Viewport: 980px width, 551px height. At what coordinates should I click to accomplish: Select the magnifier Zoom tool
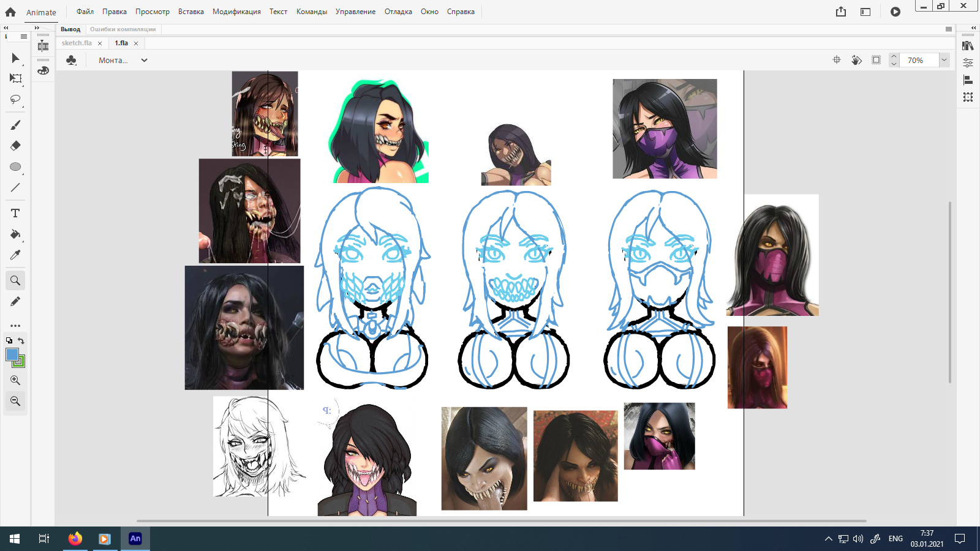(x=15, y=280)
